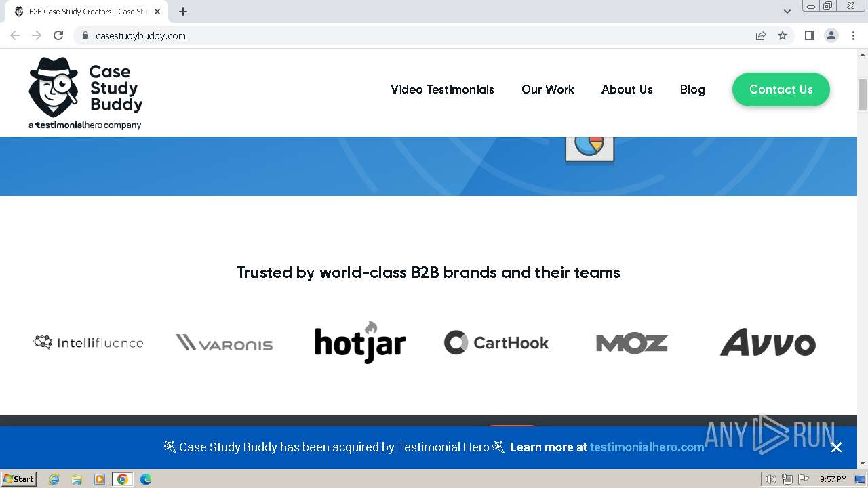Click the Hotjar logo

(x=360, y=342)
